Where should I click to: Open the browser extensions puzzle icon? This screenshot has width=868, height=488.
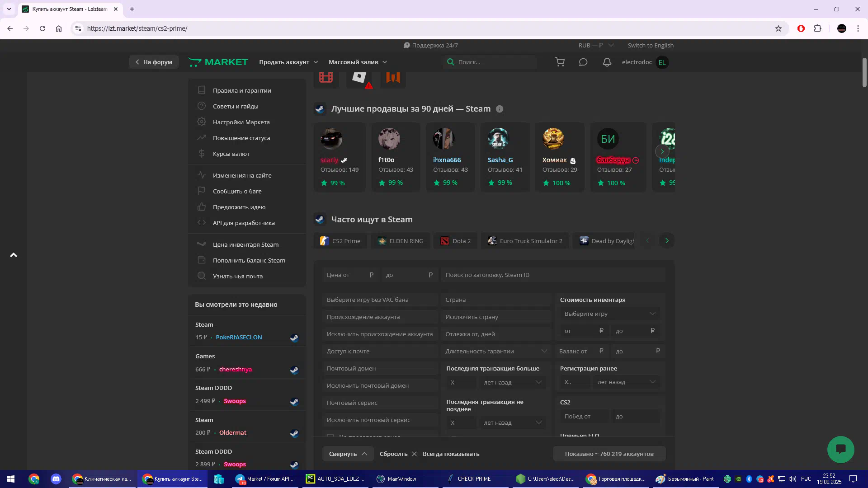pos(817,28)
